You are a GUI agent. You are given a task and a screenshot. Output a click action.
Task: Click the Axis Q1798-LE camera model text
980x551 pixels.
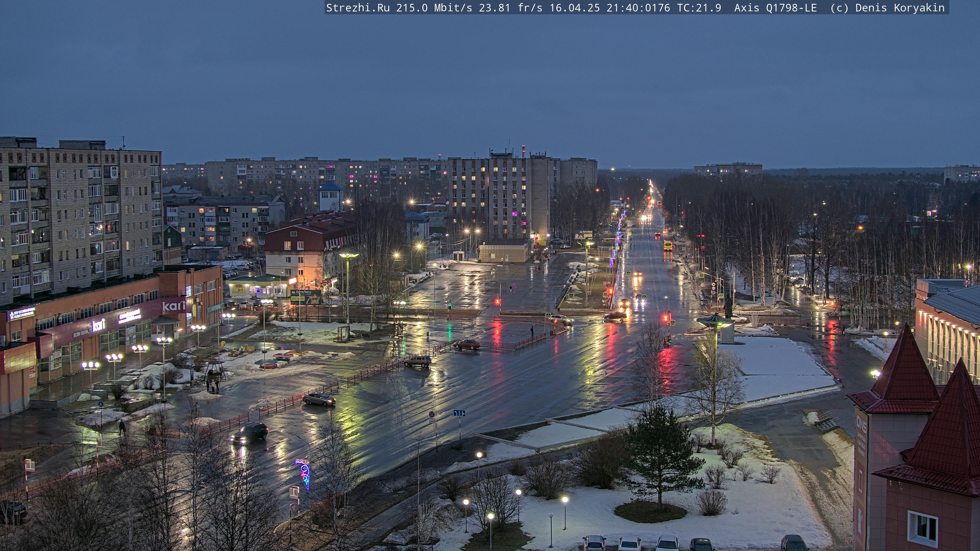pos(775,8)
